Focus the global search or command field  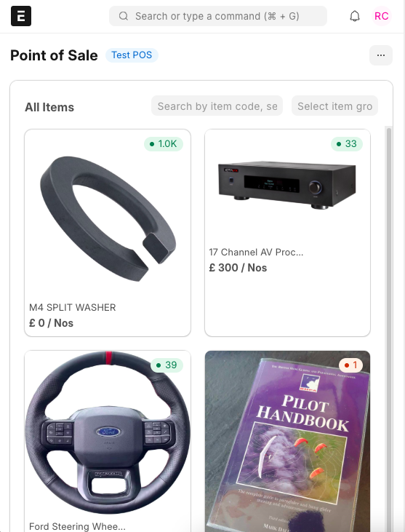(x=218, y=16)
